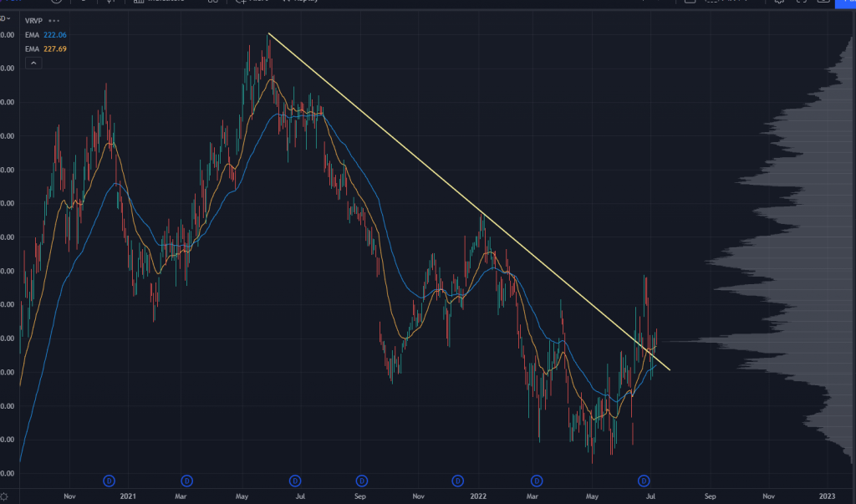Click the Jul label between 2021 and 2022

coord(300,496)
